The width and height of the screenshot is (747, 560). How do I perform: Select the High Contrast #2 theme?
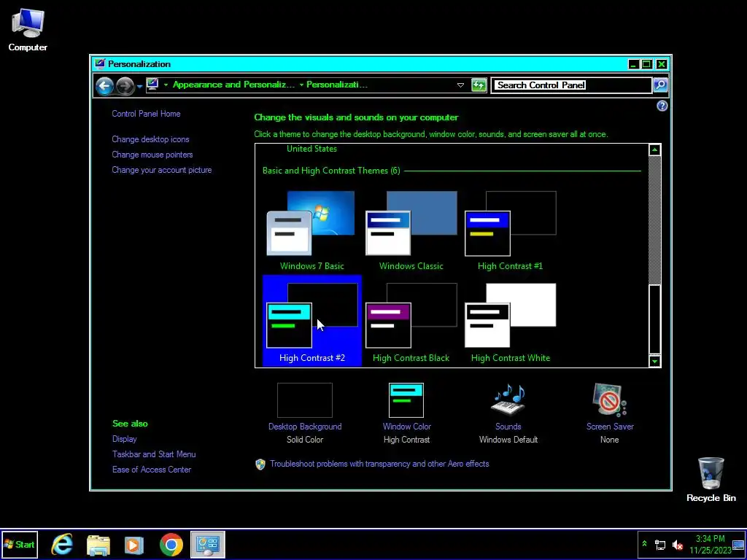312,321
